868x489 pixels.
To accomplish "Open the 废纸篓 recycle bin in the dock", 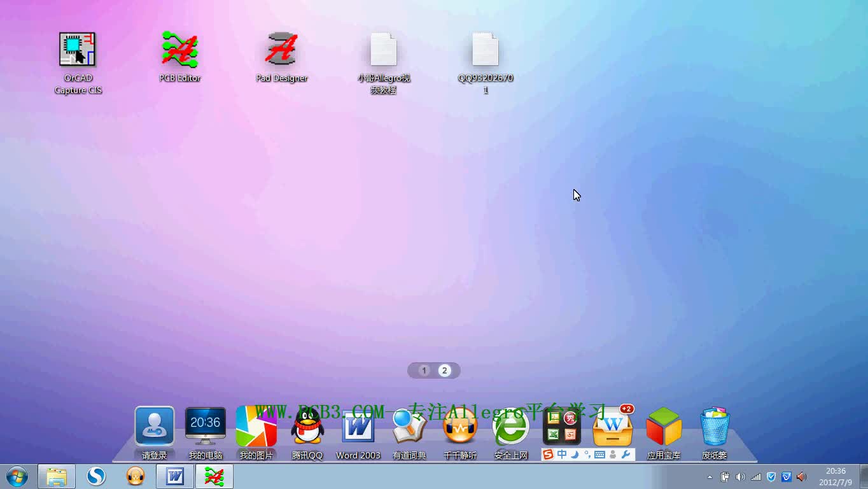I will coord(715,433).
